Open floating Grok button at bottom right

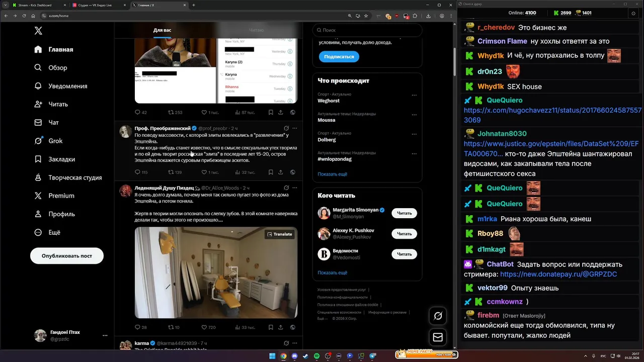(438, 316)
